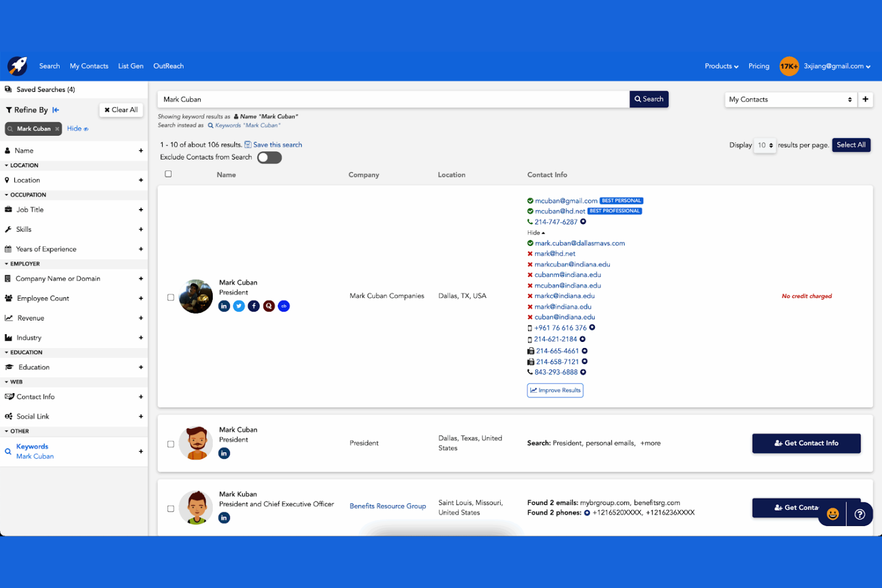Click the Keywords search icon in the sidebar
This screenshot has width=882, height=588.
click(x=8, y=451)
